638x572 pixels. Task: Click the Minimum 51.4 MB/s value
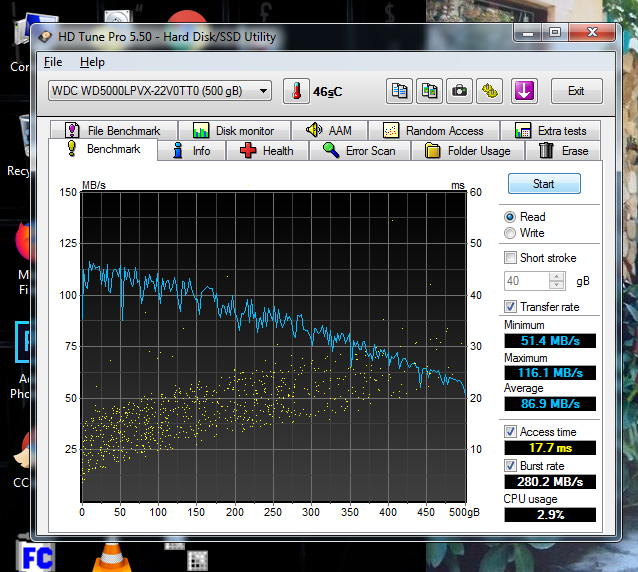(x=550, y=341)
